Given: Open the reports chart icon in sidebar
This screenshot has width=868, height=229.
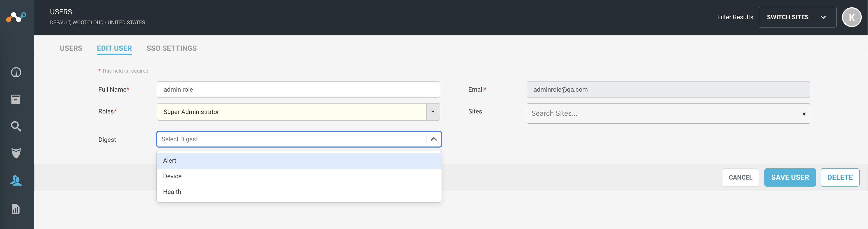Looking at the screenshot, I should pos(16,209).
